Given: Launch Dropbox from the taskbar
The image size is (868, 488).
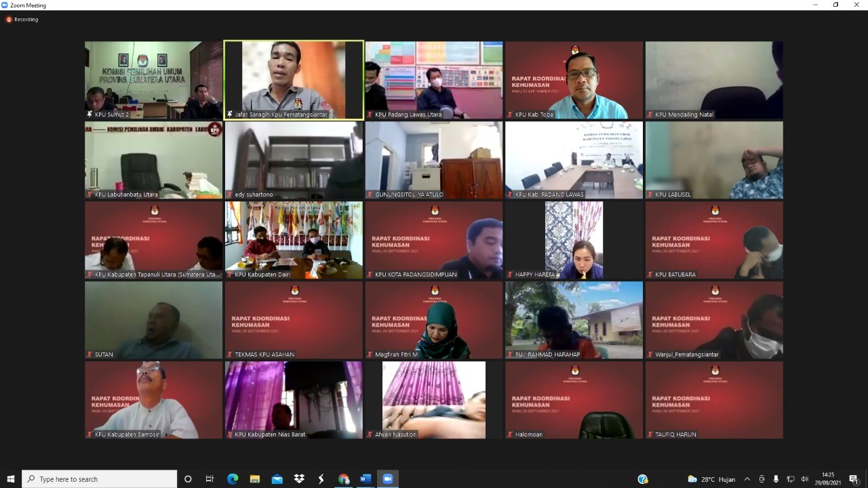Looking at the screenshot, I should point(299,479).
